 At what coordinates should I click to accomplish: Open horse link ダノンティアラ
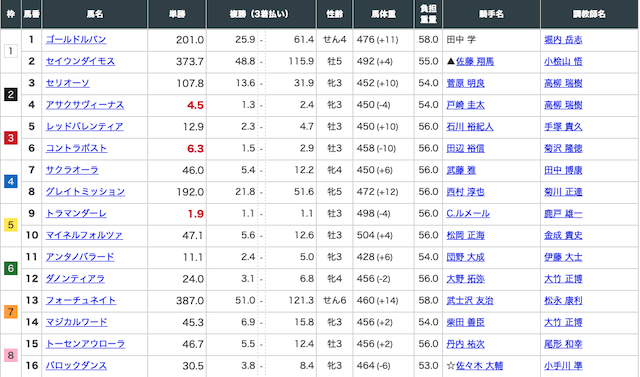click(x=75, y=279)
